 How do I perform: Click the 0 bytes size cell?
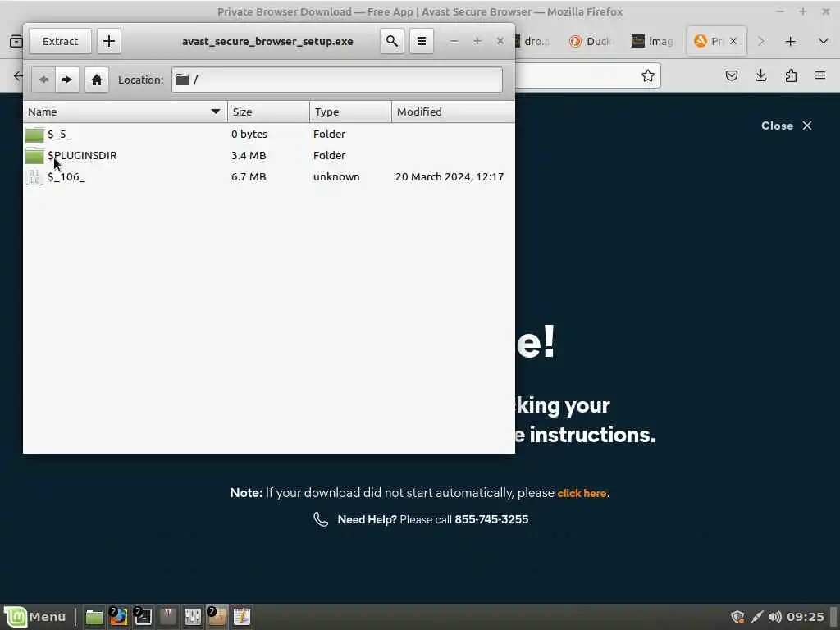pyautogui.click(x=249, y=134)
